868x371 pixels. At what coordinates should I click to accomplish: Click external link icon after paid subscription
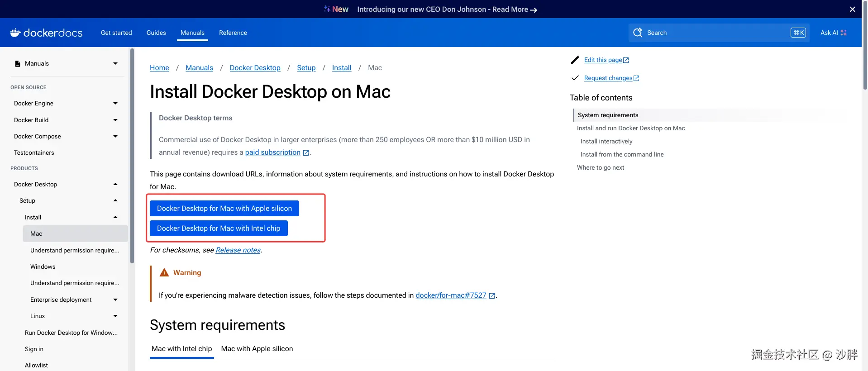(306, 153)
